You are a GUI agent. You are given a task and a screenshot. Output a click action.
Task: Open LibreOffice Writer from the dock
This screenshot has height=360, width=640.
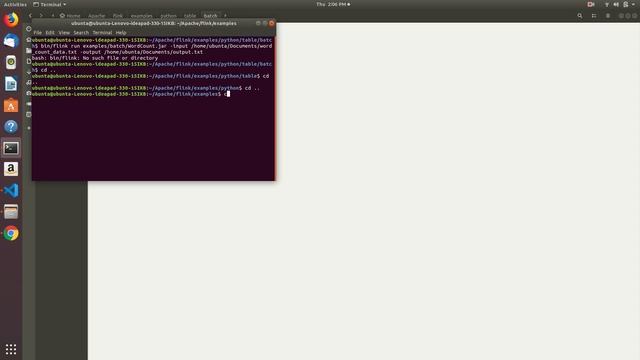(x=11, y=84)
